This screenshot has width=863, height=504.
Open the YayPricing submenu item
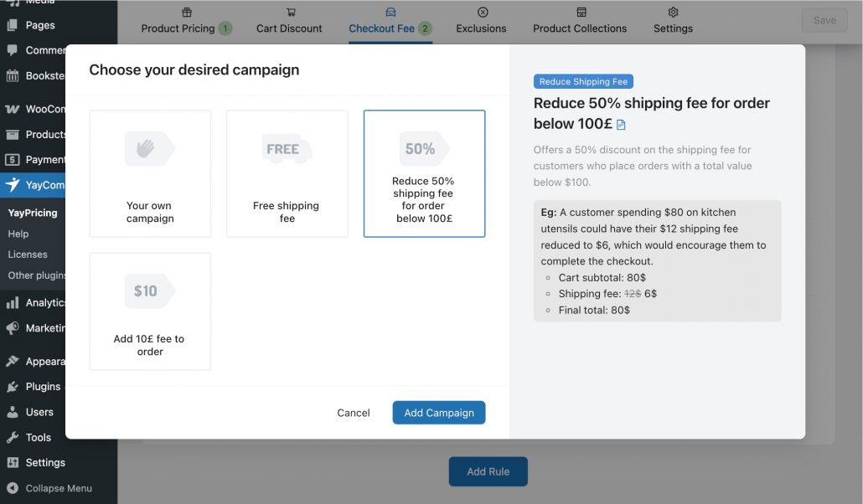point(33,213)
